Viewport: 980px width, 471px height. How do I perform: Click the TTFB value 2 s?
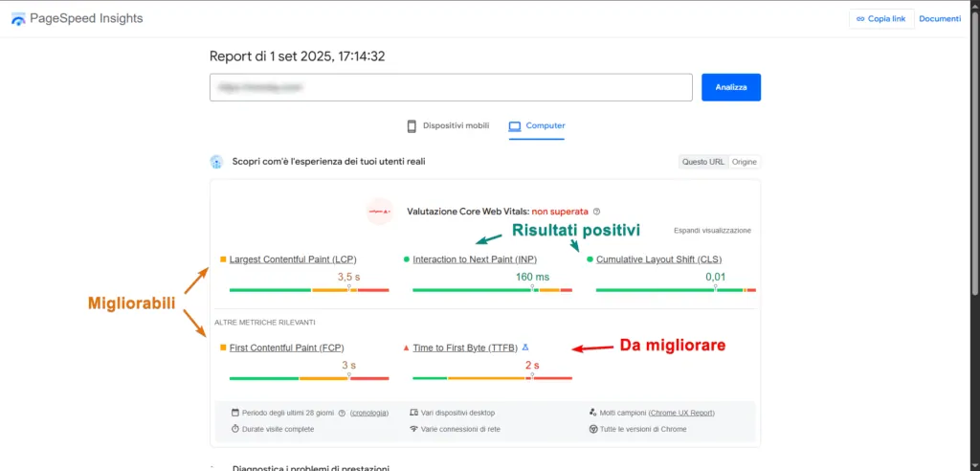pyautogui.click(x=532, y=366)
